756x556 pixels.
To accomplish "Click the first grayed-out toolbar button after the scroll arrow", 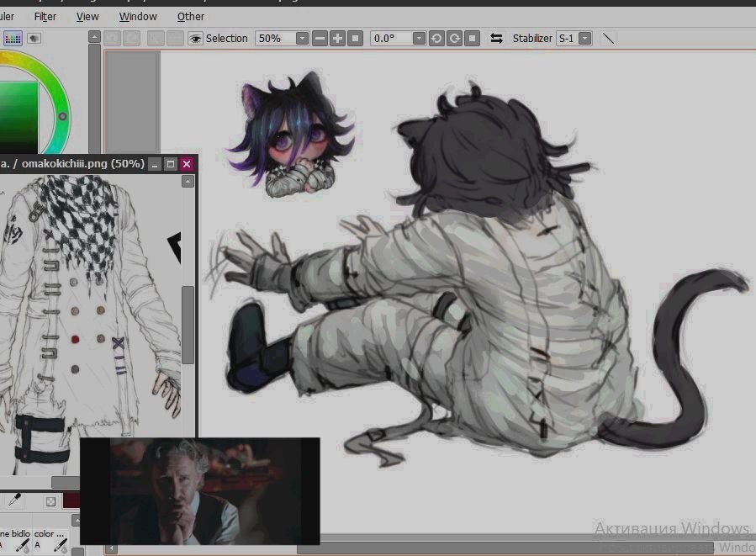I will click(x=113, y=39).
